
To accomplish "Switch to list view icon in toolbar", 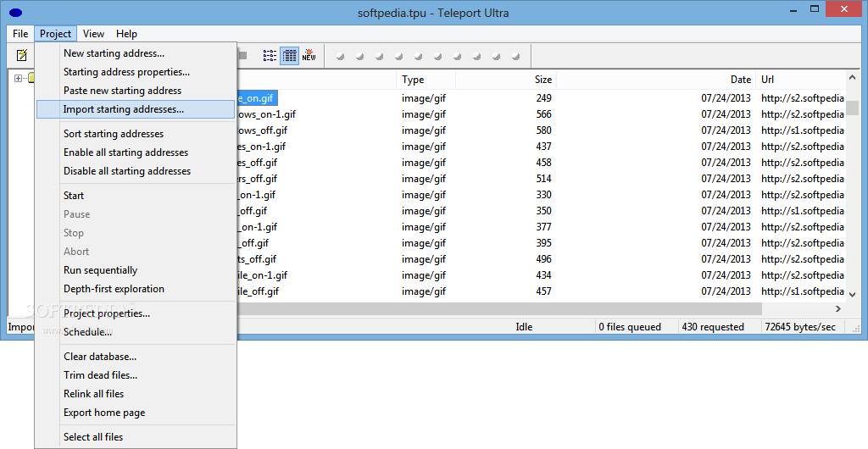I will [270, 55].
